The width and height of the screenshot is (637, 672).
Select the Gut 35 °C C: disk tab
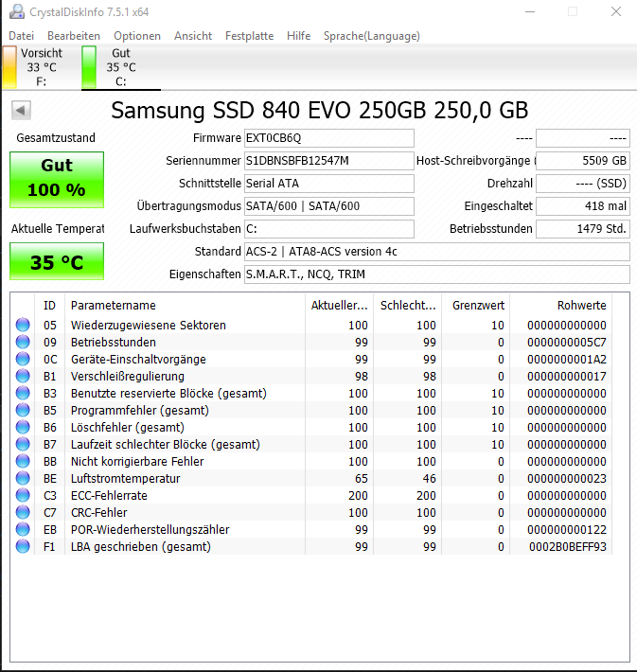121,67
